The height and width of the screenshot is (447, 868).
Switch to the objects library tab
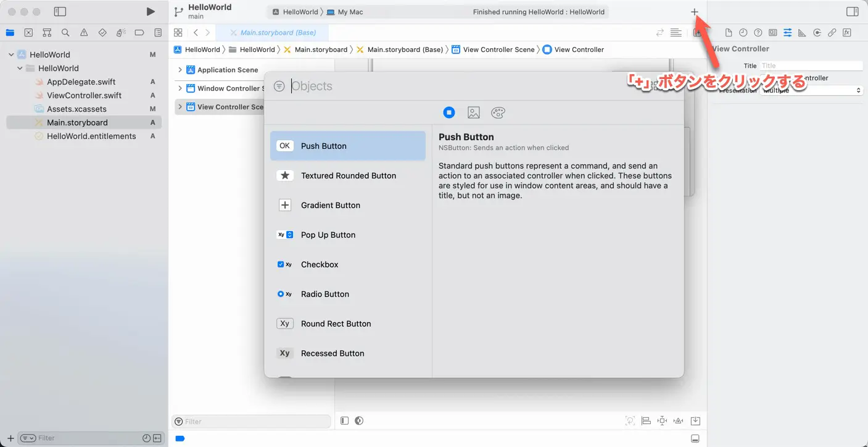pyautogui.click(x=449, y=112)
